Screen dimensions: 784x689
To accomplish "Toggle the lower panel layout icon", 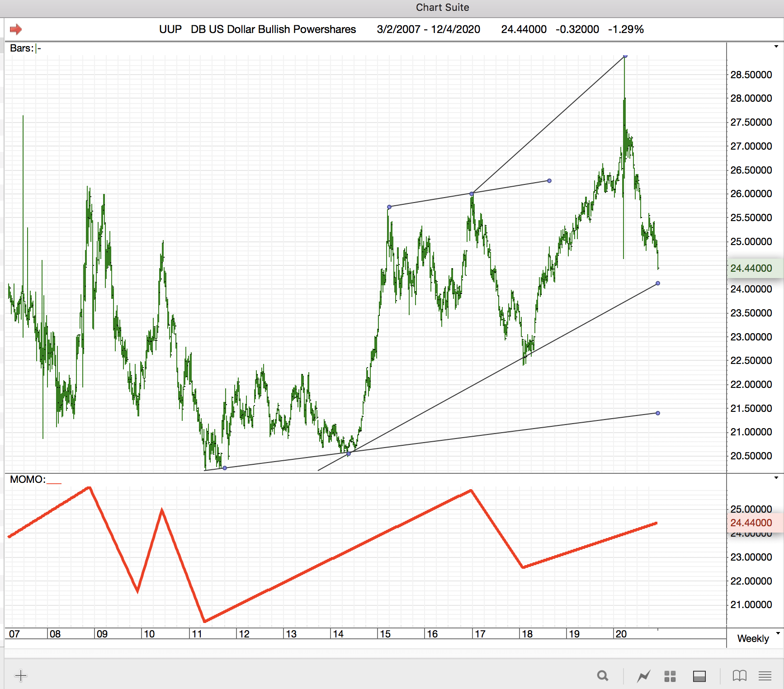I will point(699,676).
